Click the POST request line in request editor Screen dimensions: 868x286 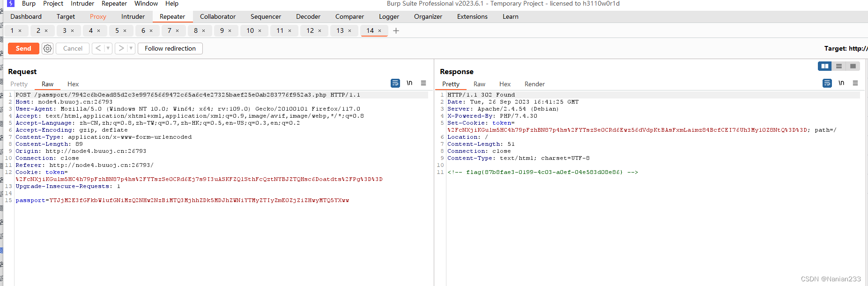(x=188, y=95)
